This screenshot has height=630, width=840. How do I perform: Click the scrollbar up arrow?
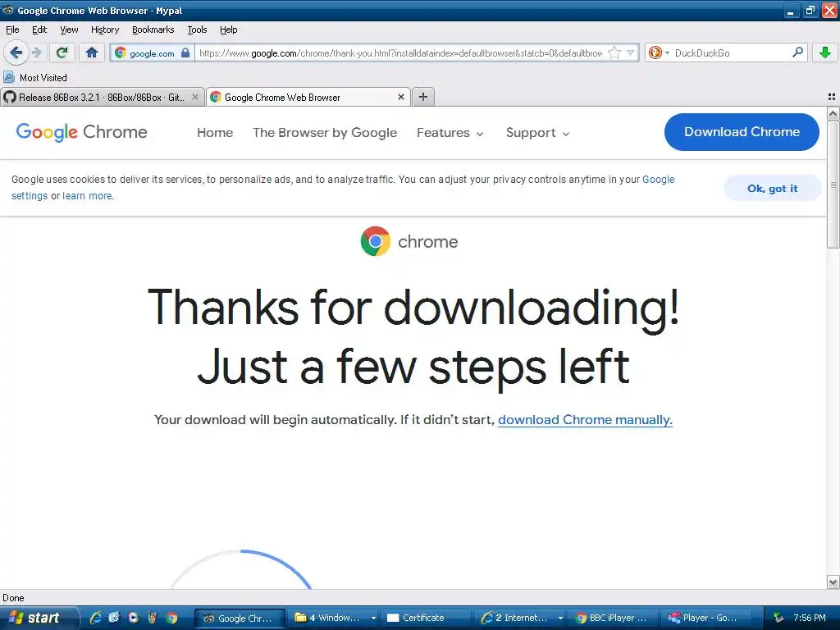(x=833, y=113)
